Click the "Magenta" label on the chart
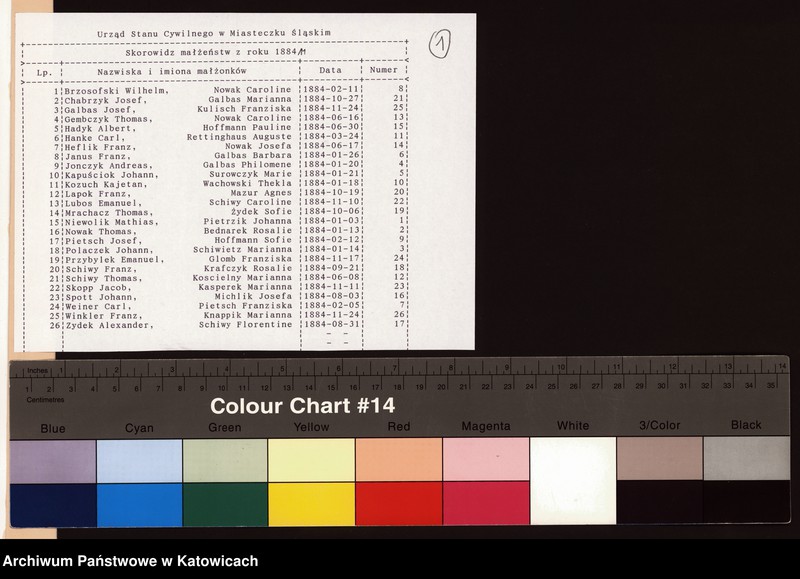Screen dimensions: 800x579 486,426
